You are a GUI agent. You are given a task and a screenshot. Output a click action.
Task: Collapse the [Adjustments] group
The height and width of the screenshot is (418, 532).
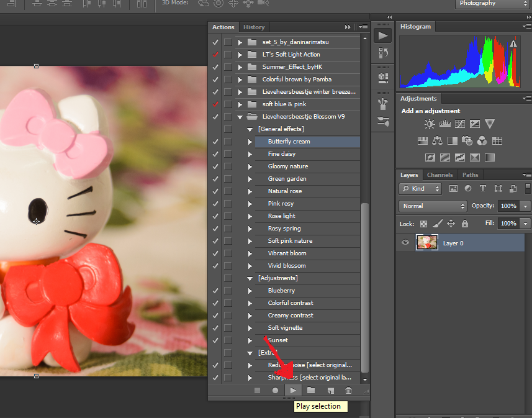[x=250, y=278]
